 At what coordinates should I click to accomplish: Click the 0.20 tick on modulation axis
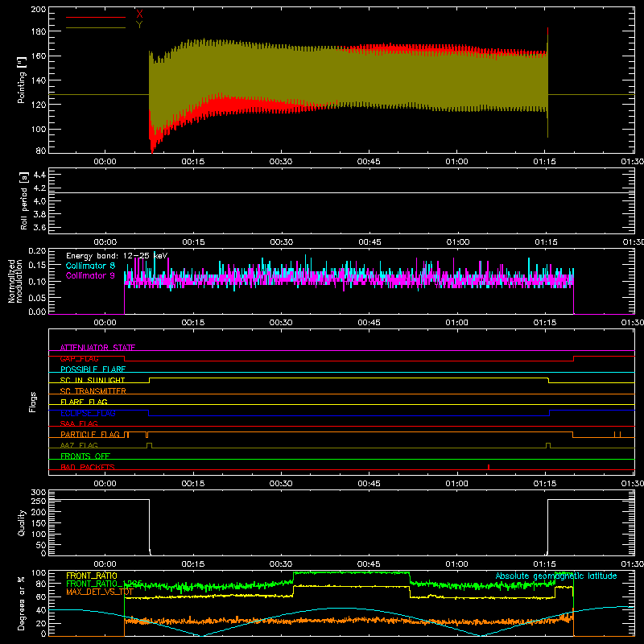click(38, 250)
